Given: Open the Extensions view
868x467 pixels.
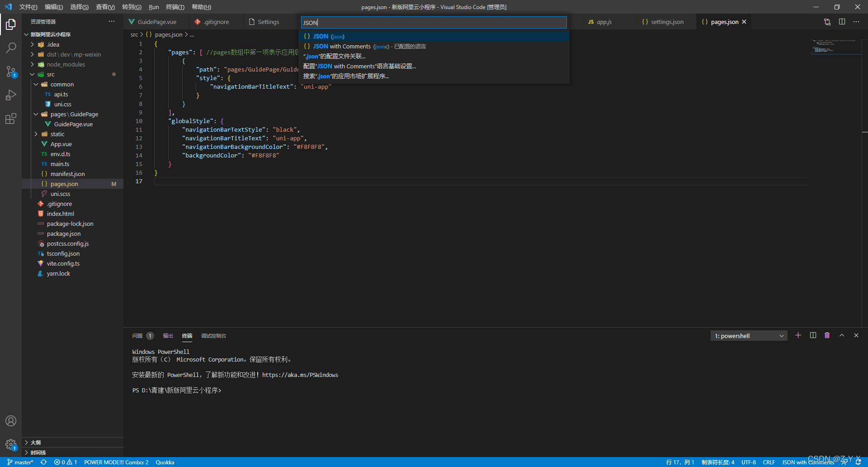Looking at the screenshot, I should (x=11, y=119).
